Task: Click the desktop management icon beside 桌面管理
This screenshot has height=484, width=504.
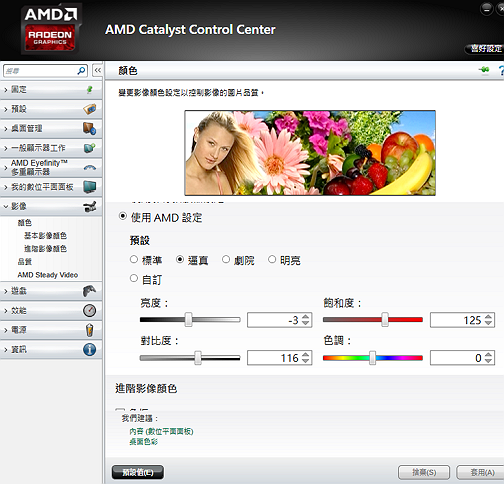Action: 90,128
